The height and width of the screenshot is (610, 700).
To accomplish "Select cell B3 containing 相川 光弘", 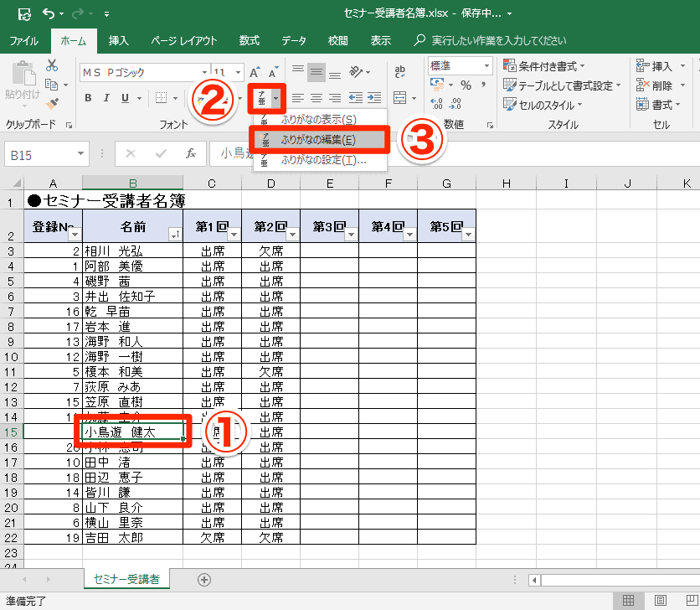I will coord(132,251).
